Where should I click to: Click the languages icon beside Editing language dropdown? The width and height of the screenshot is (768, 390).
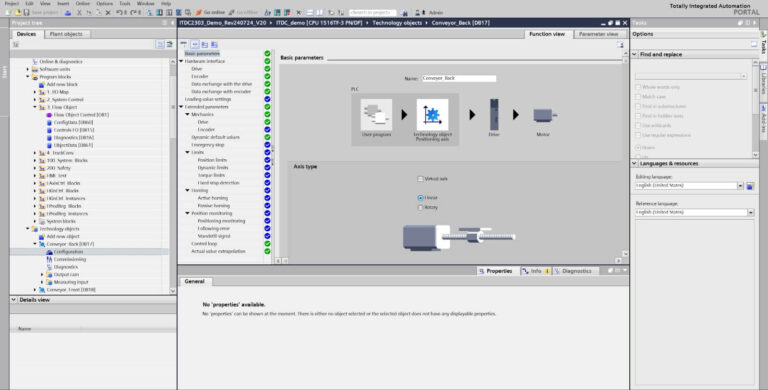pyautogui.click(x=749, y=186)
